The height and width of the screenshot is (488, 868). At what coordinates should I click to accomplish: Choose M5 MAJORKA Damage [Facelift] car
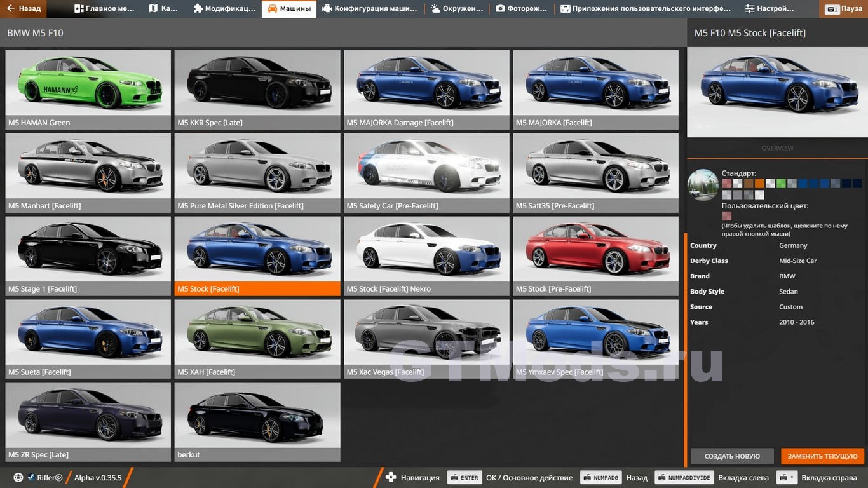427,90
